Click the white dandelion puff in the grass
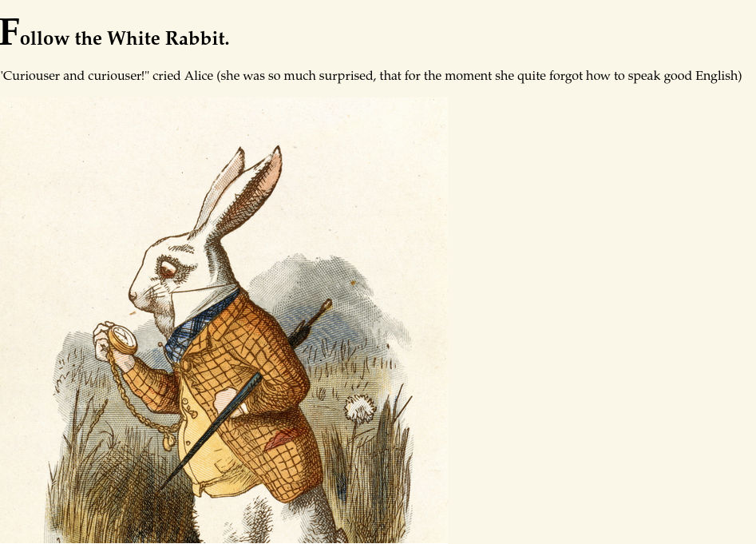The image size is (756, 544). (360, 410)
